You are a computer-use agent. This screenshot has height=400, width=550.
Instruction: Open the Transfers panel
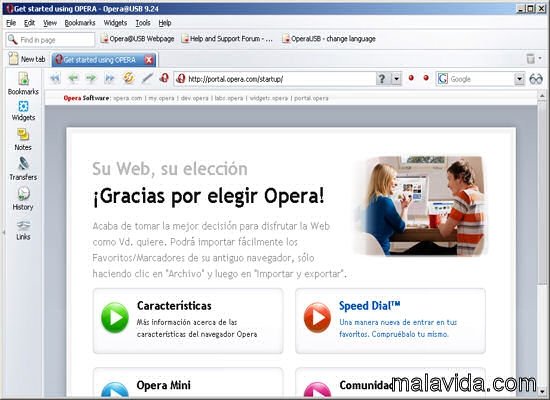(23, 169)
